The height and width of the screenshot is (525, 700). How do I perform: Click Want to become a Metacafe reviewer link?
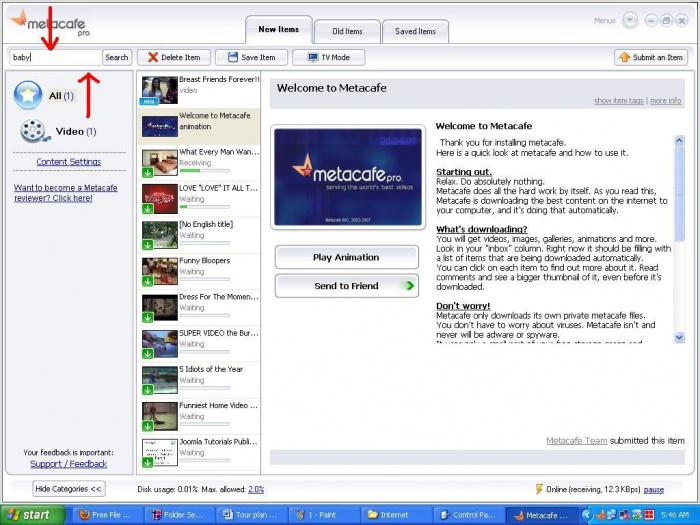(66, 192)
